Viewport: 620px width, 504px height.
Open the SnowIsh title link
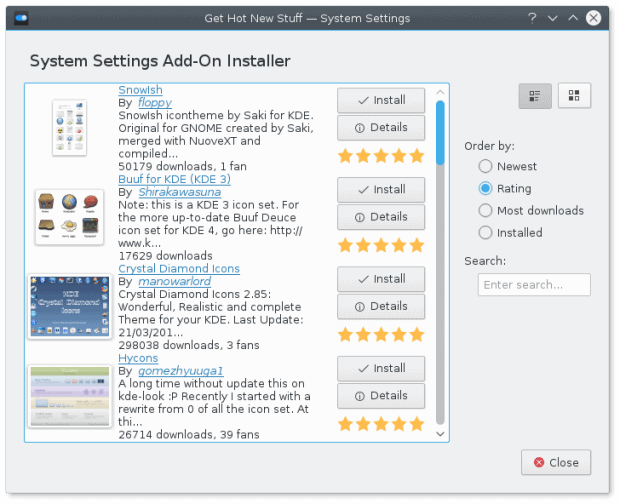pos(140,90)
